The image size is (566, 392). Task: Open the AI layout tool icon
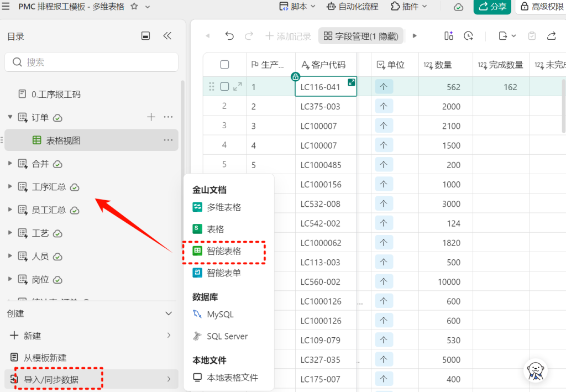click(x=449, y=36)
